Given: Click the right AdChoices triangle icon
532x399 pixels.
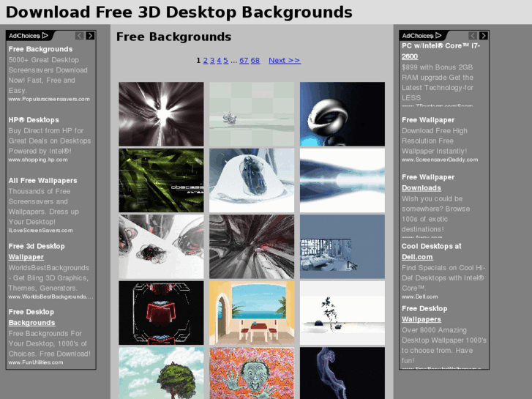Looking at the screenshot, I should click(x=438, y=35).
